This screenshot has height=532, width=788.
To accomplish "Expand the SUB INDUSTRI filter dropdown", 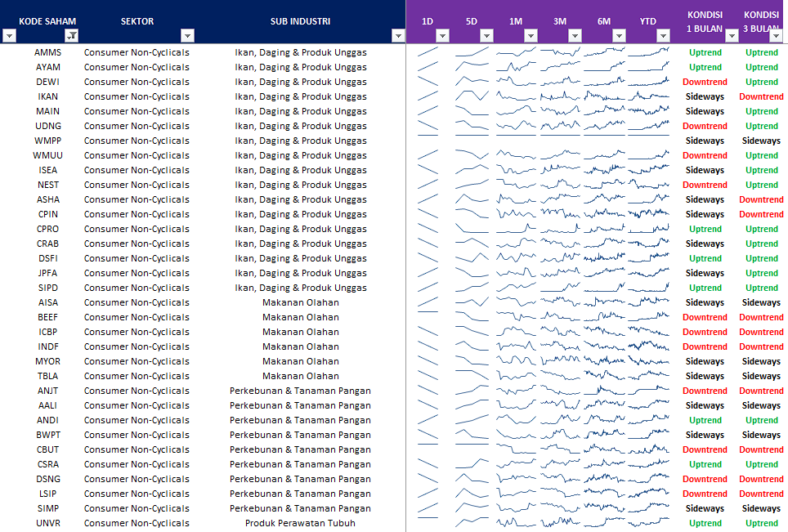I will pyautogui.click(x=398, y=35).
